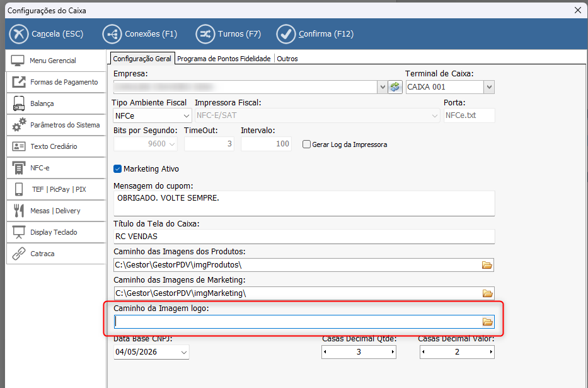The image size is (588, 388).
Task: Expand the Tipo Ambiente Fiscal dropdown
Action: tap(186, 116)
